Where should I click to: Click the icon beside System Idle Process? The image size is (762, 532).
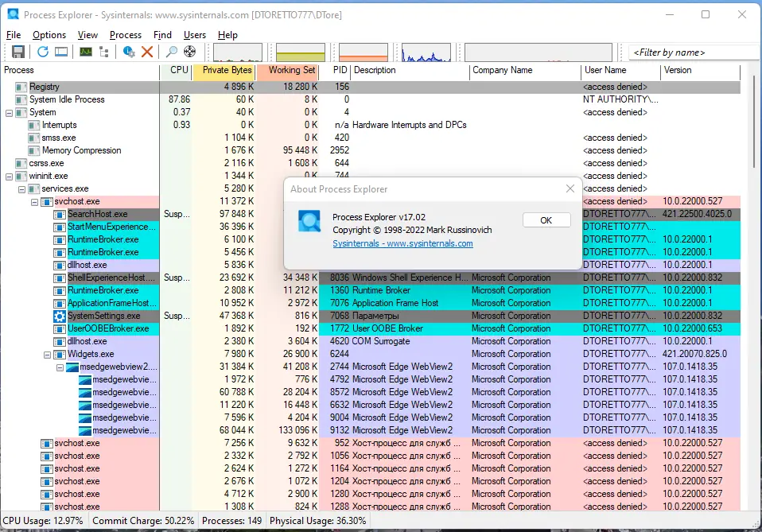[21, 99]
